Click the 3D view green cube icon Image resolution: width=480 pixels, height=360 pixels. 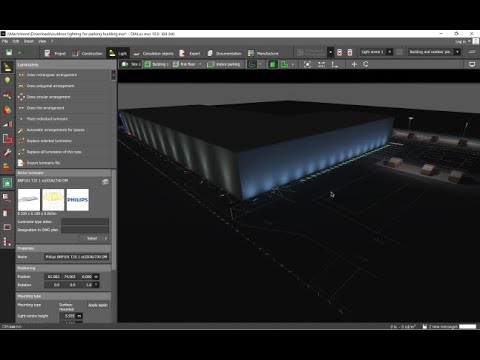tap(273, 64)
